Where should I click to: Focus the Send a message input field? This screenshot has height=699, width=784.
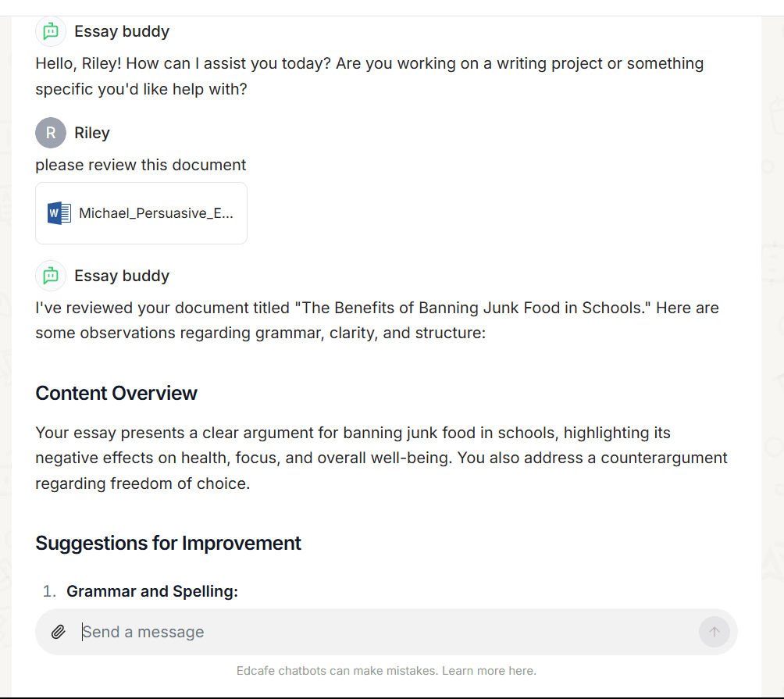pos(386,632)
